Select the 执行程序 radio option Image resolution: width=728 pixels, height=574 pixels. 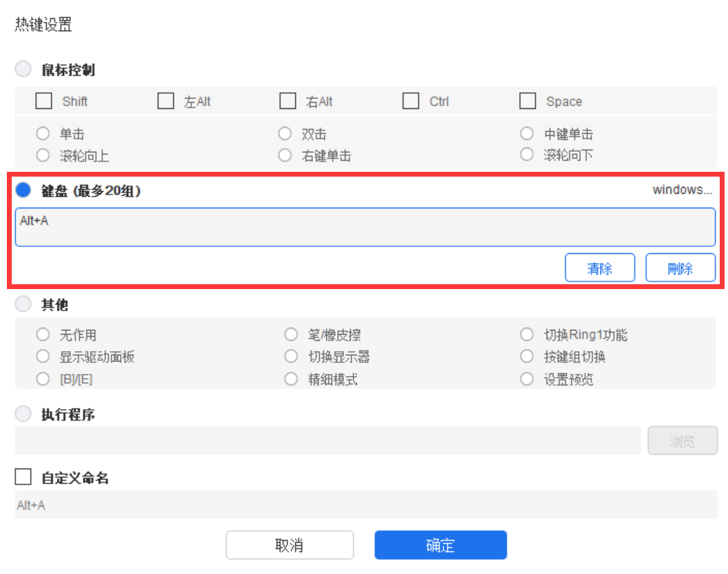23,414
